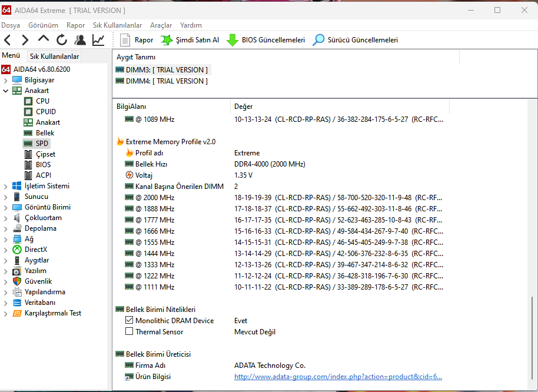Select the DirectX Xbox icon
The height and width of the screenshot is (392, 538).
(x=17, y=250)
